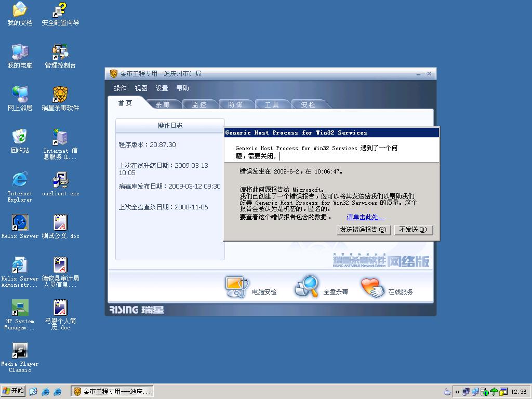Switch to the 监控 tab
The width and height of the screenshot is (532, 399).
(x=199, y=104)
